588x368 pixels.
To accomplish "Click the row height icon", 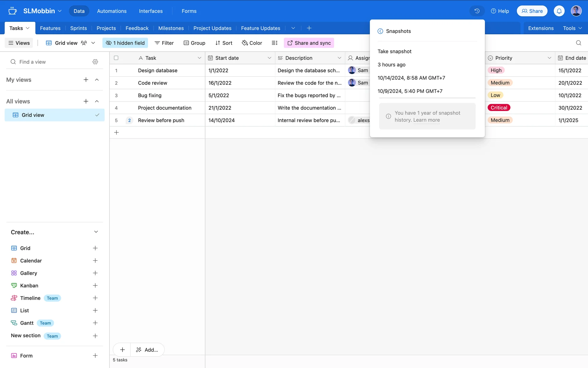I will tap(274, 43).
